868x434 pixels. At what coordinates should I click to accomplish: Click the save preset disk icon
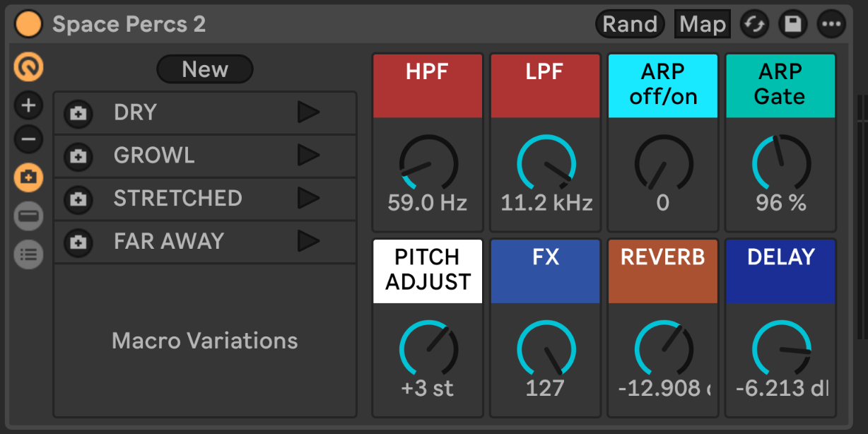tap(792, 25)
